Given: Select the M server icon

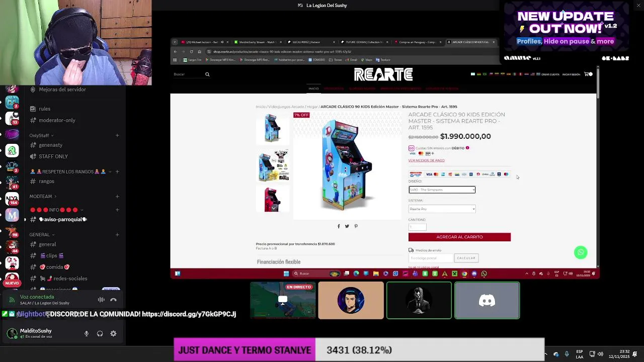Looking at the screenshot, I should 12,215.
